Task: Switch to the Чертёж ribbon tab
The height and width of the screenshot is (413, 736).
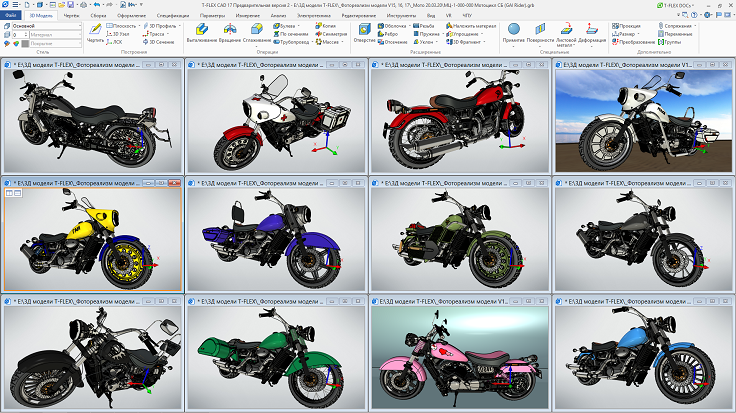Action: [x=71, y=15]
